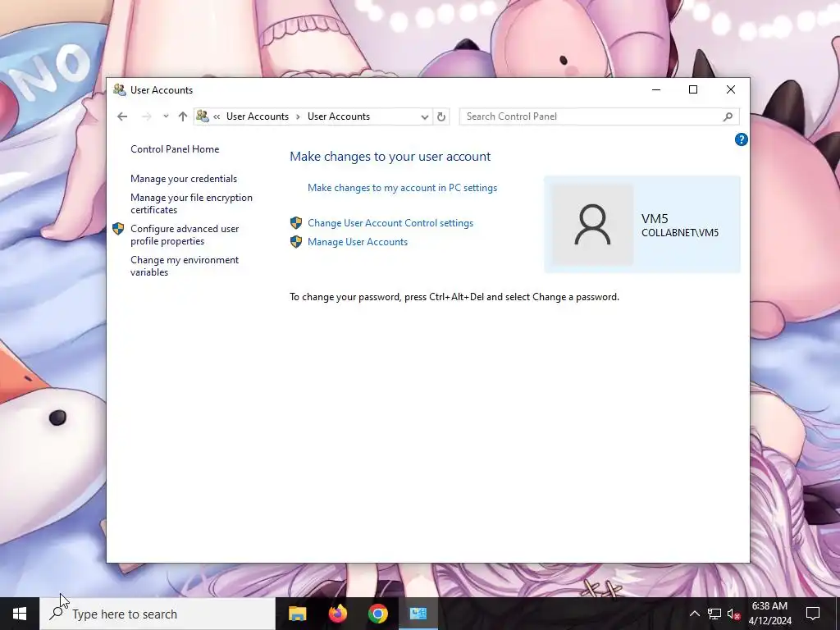
Task: Open Manage your file encryption certificates
Action: (x=191, y=203)
